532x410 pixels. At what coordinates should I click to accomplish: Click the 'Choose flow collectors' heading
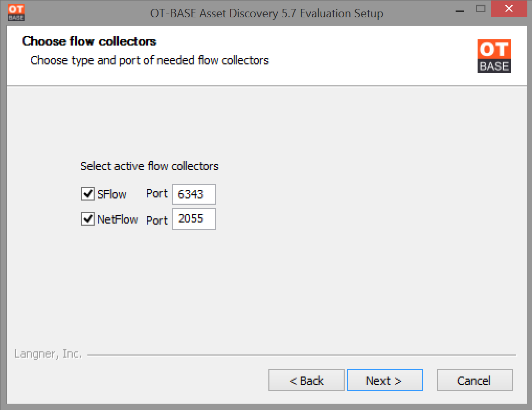[x=89, y=41]
